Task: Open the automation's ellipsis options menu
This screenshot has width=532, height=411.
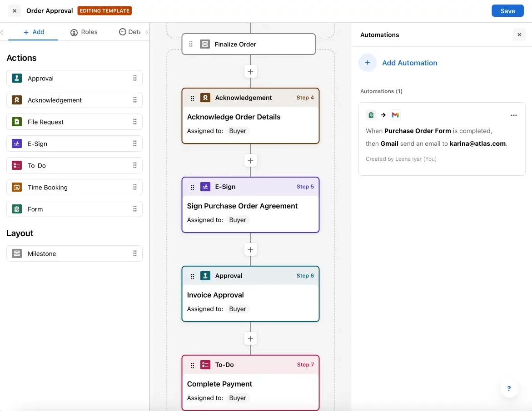Action: pyautogui.click(x=514, y=115)
